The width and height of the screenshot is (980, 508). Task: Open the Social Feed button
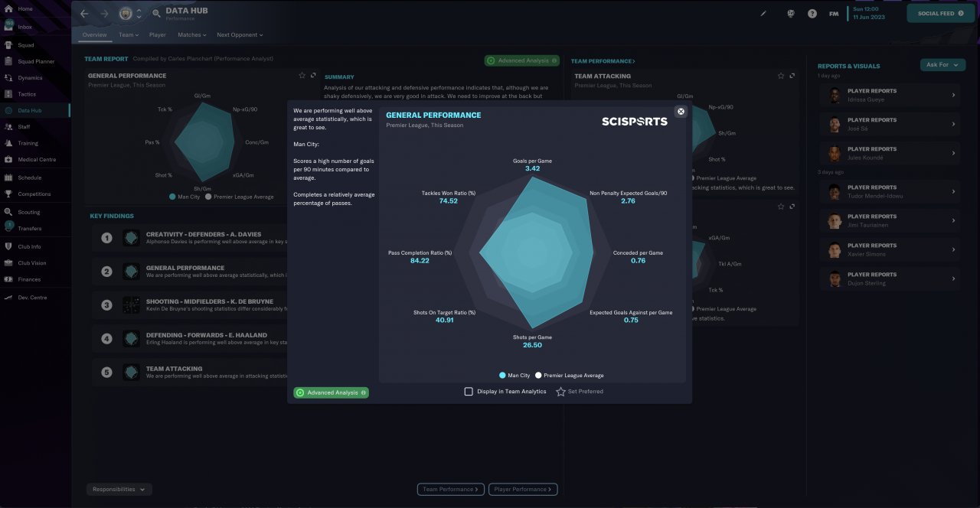[940, 13]
